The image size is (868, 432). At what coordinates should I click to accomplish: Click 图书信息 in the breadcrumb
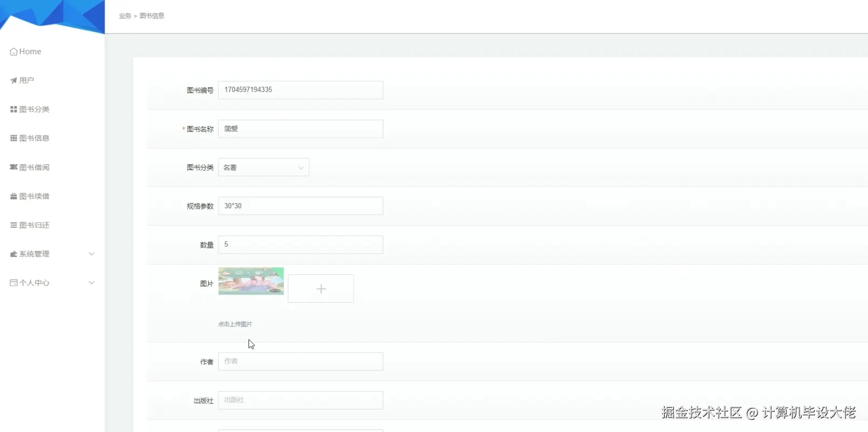tap(152, 16)
